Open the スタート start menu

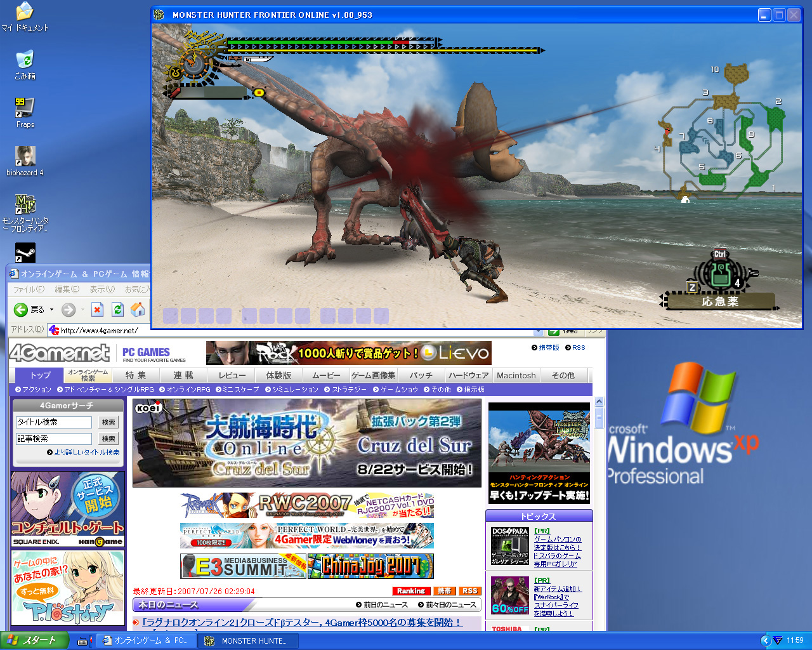(x=34, y=640)
